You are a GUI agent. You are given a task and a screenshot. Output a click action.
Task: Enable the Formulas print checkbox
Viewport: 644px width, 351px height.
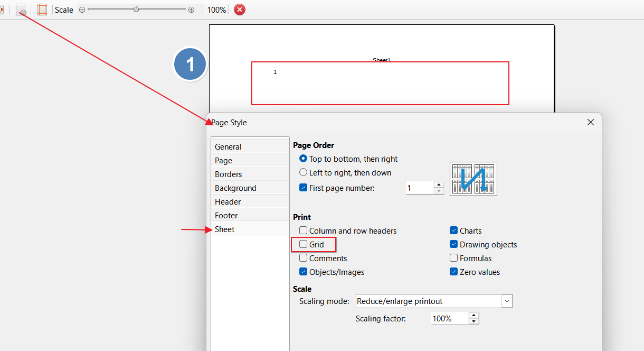click(x=453, y=258)
